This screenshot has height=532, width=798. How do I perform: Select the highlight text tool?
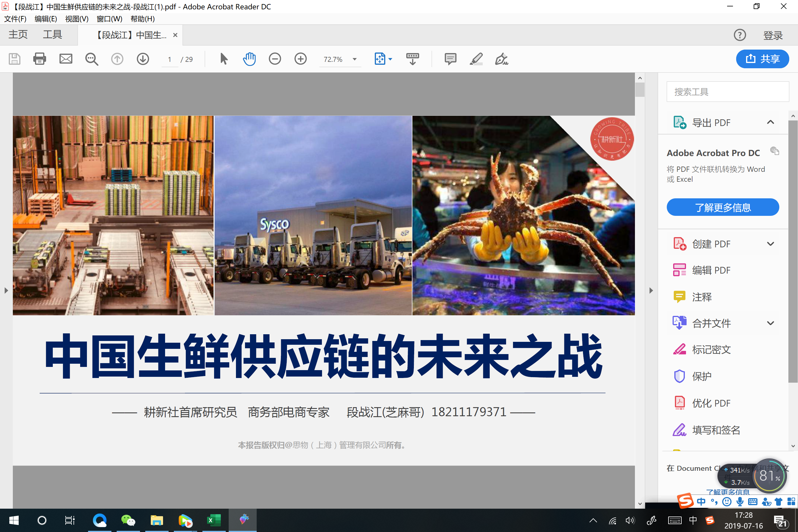476,59
